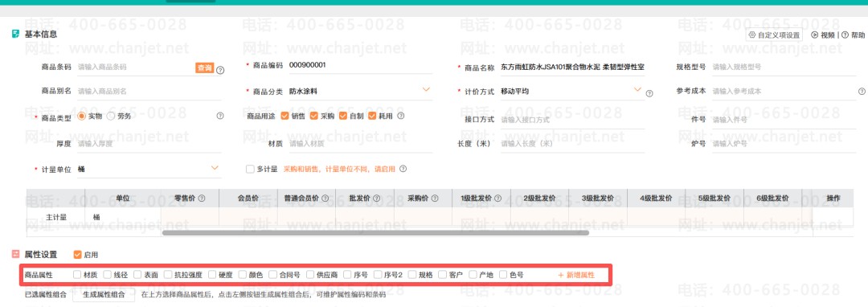Image resolution: width=868 pixels, height=307 pixels.
Task: Click the help icon in 1级批发价 column header
Action: [497, 198]
